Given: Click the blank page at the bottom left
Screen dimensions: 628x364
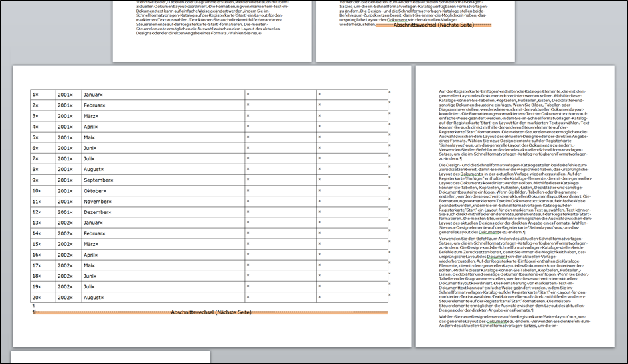Looking at the screenshot, I should pyautogui.click(x=110, y=358).
